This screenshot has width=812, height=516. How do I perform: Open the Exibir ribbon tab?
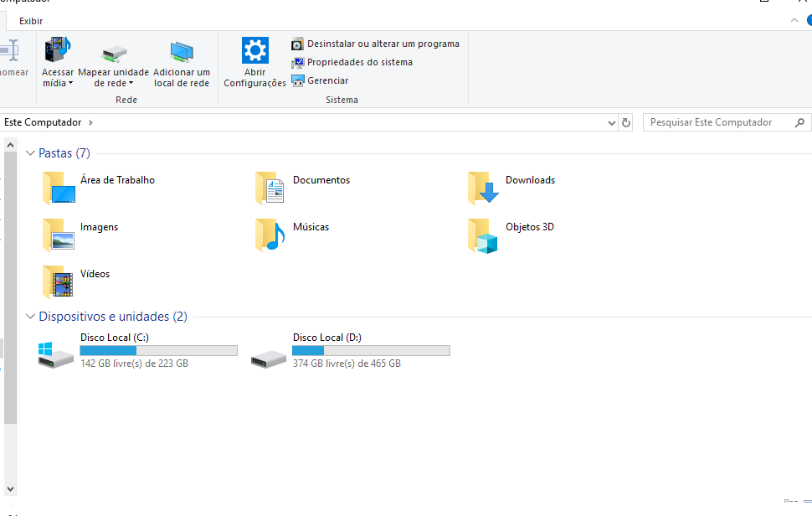(31, 21)
